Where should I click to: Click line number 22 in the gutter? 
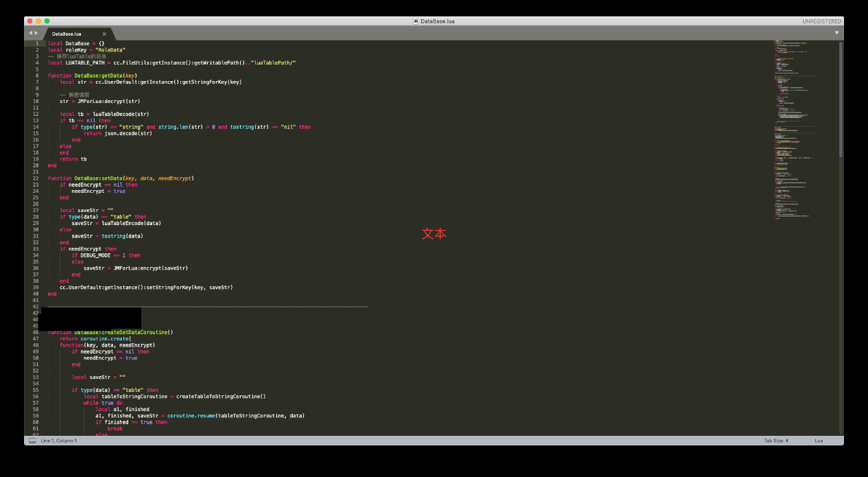coord(36,178)
